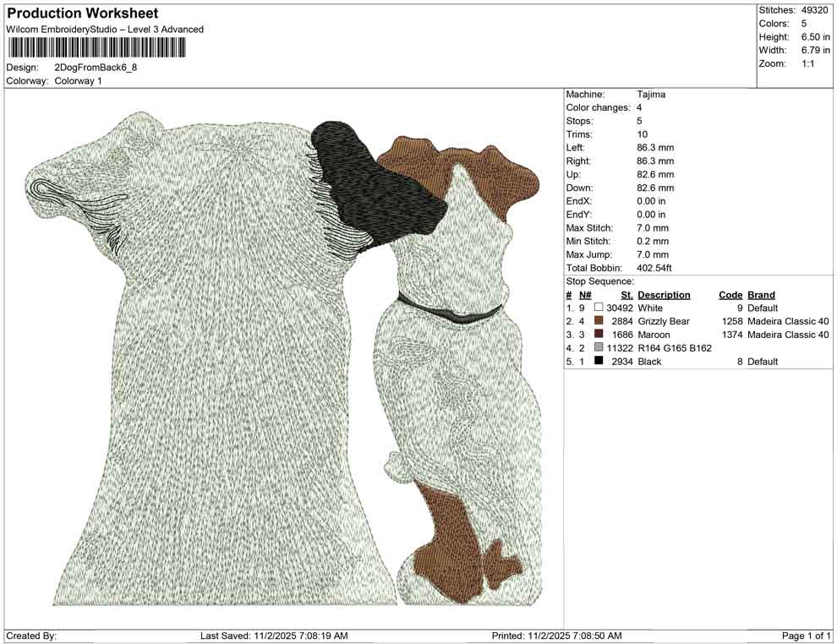Image resolution: width=837 pixels, height=644 pixels.
Task: Click the Production Worksheet title
Action: pyautogui.click(x=82, y=14)
